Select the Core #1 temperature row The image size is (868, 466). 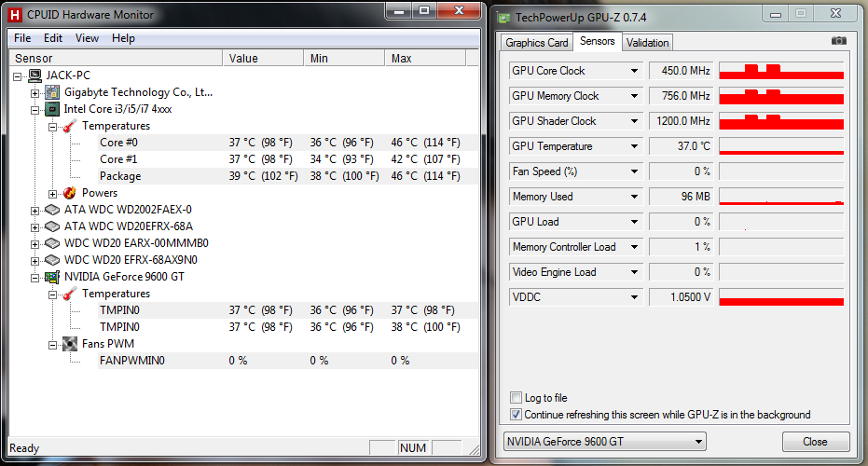[288, 159]
